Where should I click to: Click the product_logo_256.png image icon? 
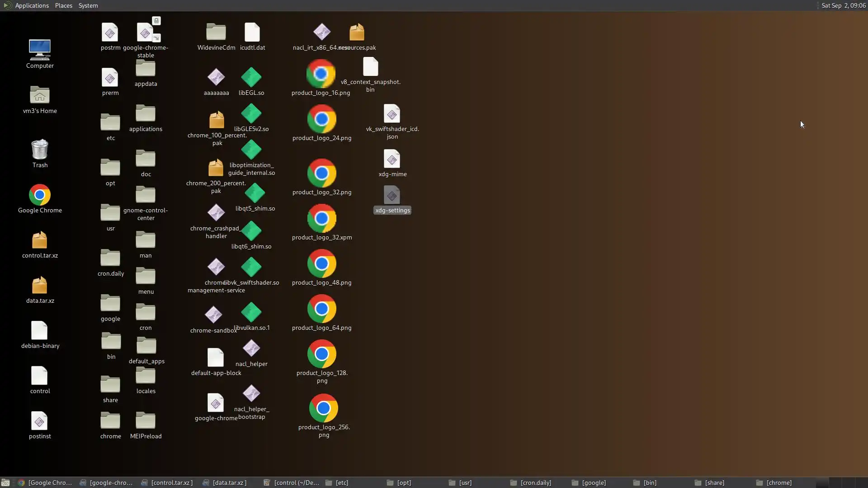coord(323,408)
